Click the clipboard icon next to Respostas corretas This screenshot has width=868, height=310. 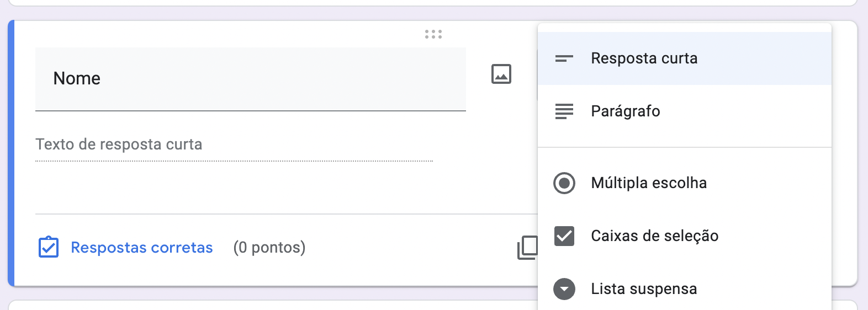(x=49, y=248)
